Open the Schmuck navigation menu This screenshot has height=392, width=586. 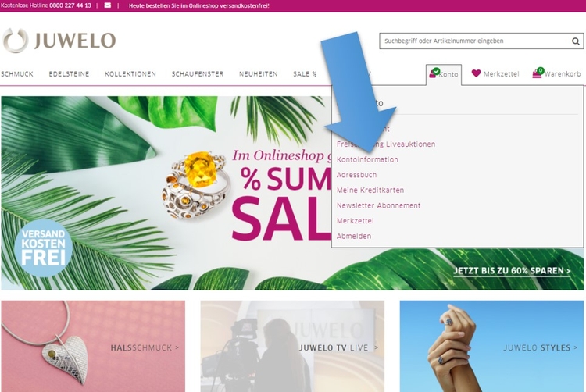17,74
